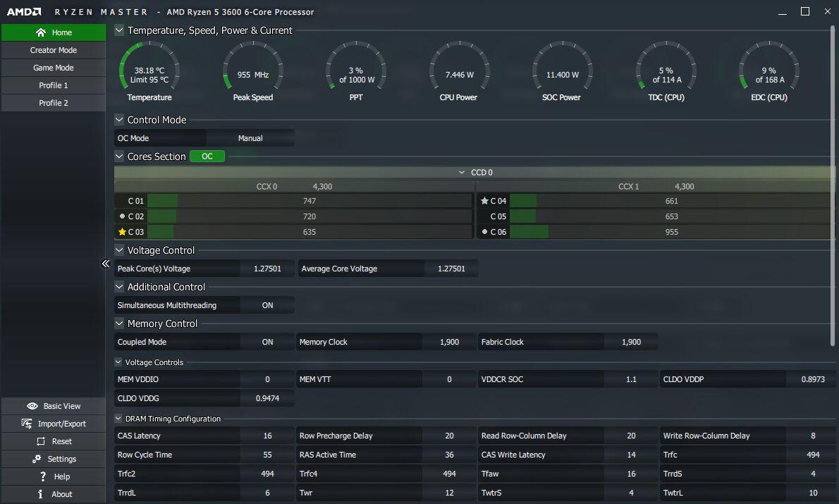Click the AMD logo in title bar
Viewport: 839px width, 504px height.
click(x=24, y=12)
